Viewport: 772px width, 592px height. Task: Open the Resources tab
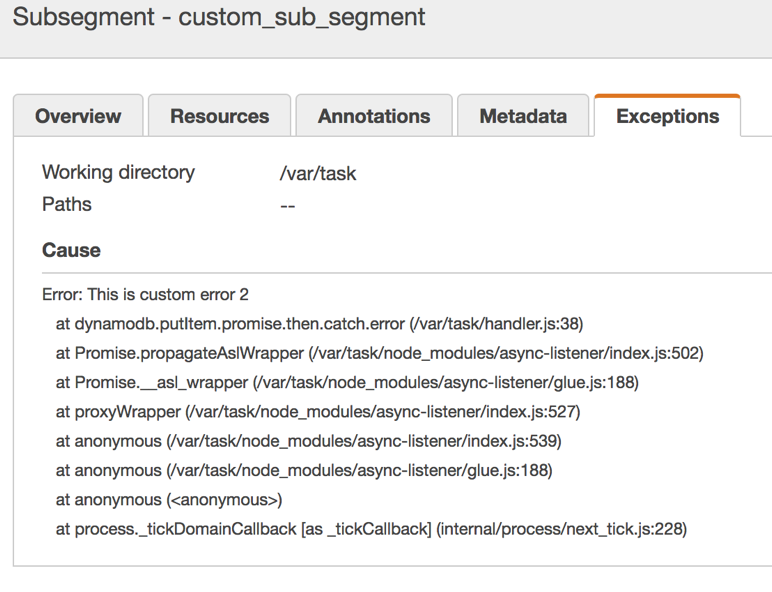point(219,116)
